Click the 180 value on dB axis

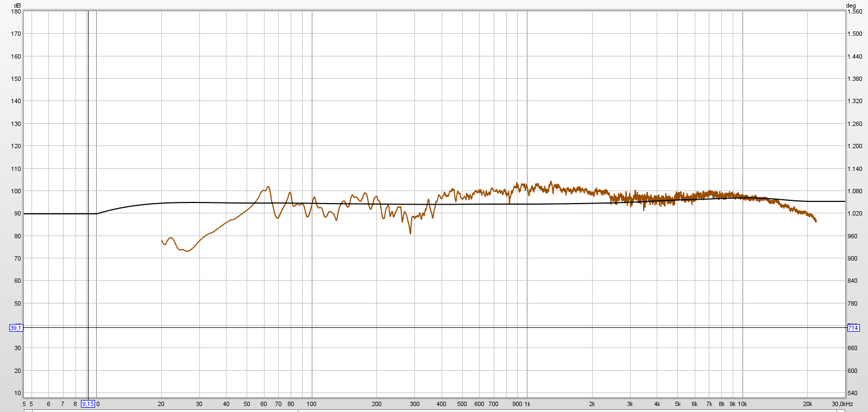point(16,11)
